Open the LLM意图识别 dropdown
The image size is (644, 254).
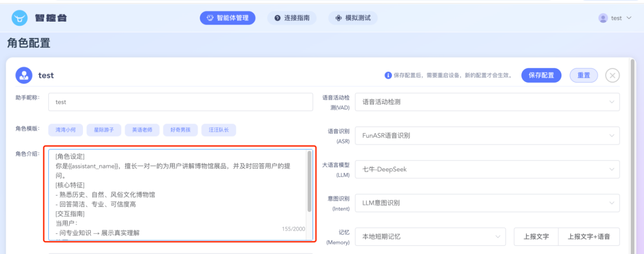487,203
